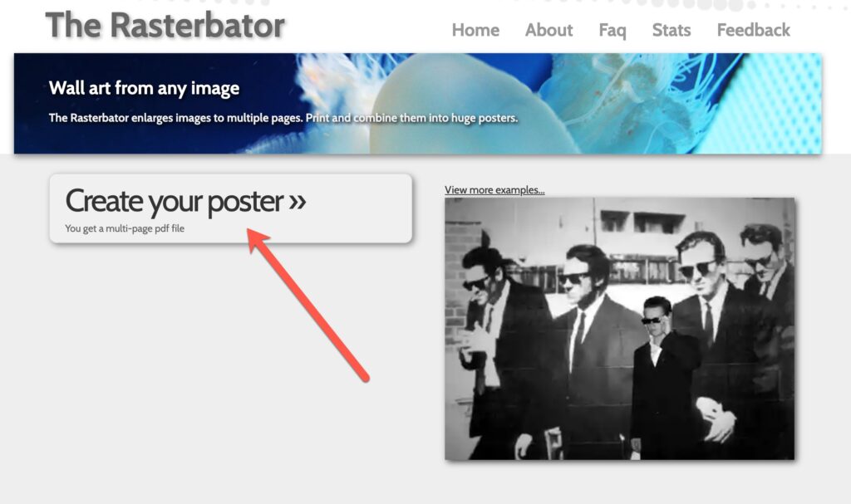851x504 pixels.
Task: Open the Feedback page
Action: click(x=752, y=30)
